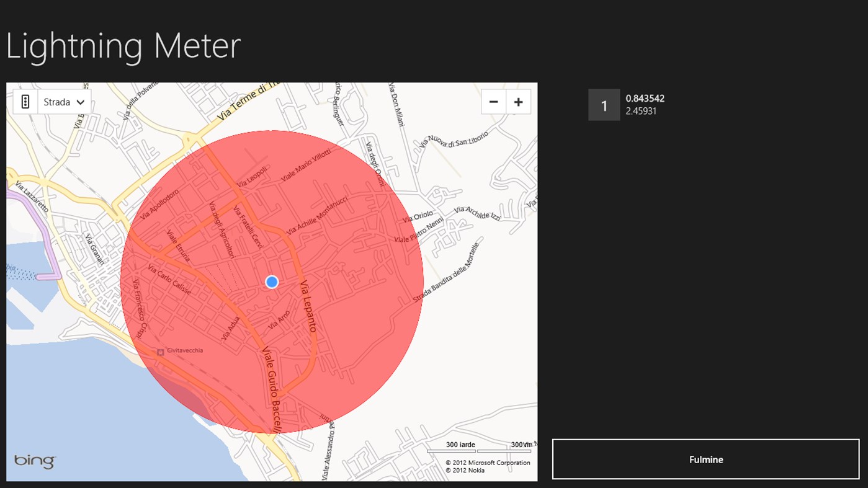The image size is (868, 488).
Task: Click the 2012 Microsoft Corporation copyright link
Action: 487,463
